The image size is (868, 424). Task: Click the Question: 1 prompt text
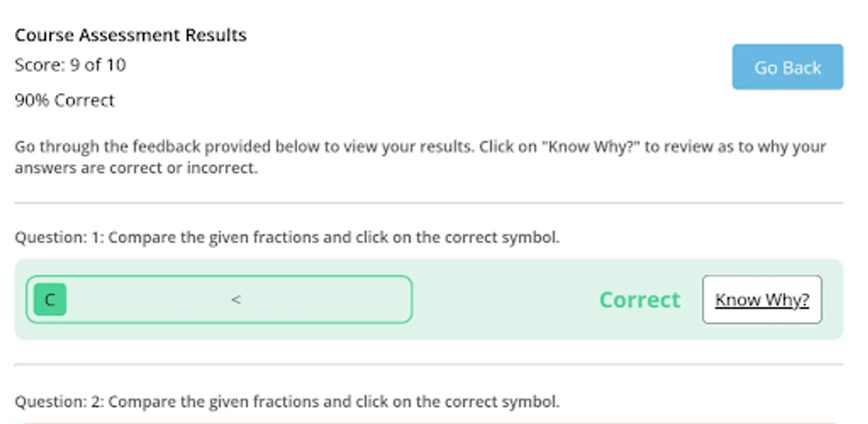click(287, 237)
